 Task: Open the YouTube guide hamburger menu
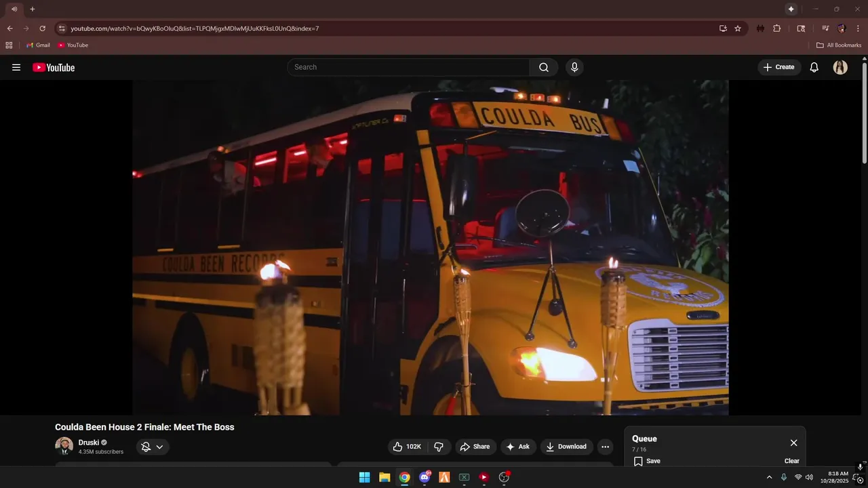[16, 67]
